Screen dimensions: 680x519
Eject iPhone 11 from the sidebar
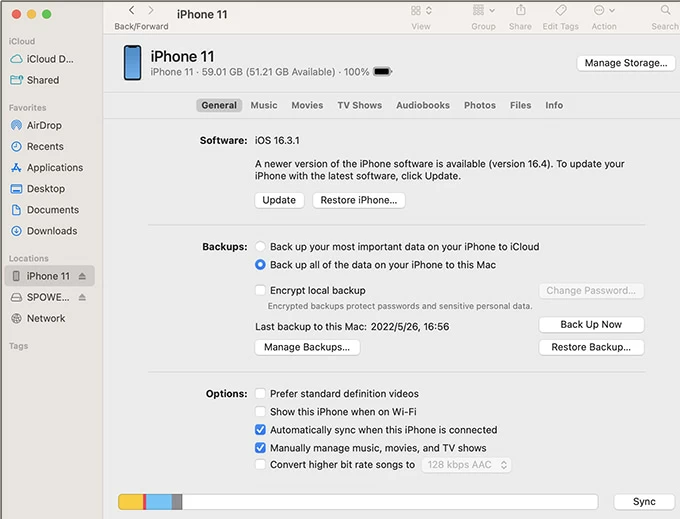[x=83, y=277]
